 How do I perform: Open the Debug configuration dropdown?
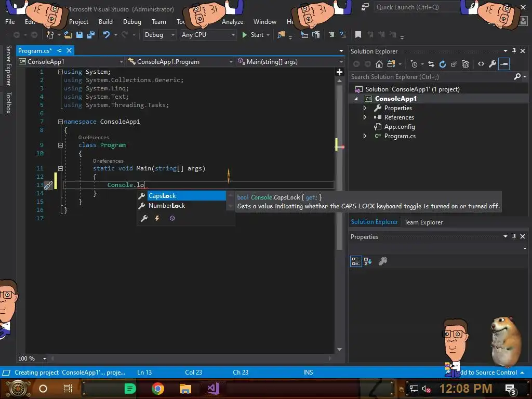click(159, 35)
